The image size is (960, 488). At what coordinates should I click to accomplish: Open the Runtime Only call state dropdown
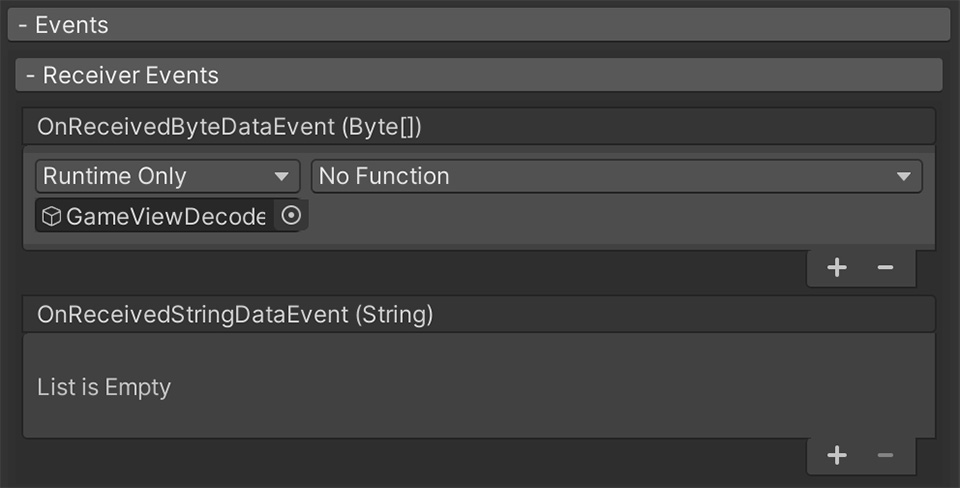168,176
